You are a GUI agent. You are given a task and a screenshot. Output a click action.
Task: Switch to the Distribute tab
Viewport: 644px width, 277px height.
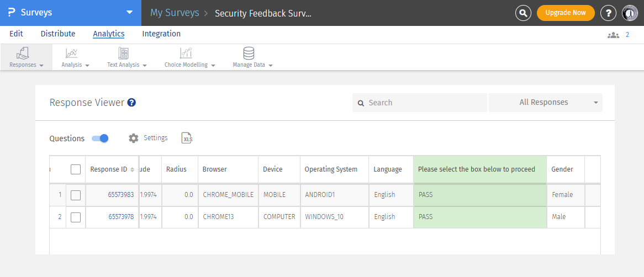tap(58, 34)
